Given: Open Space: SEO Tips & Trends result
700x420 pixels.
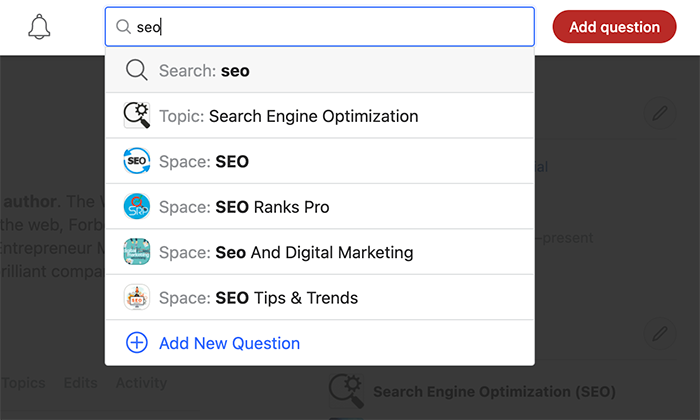Looking at the screenshot, I should coord(320,297).
